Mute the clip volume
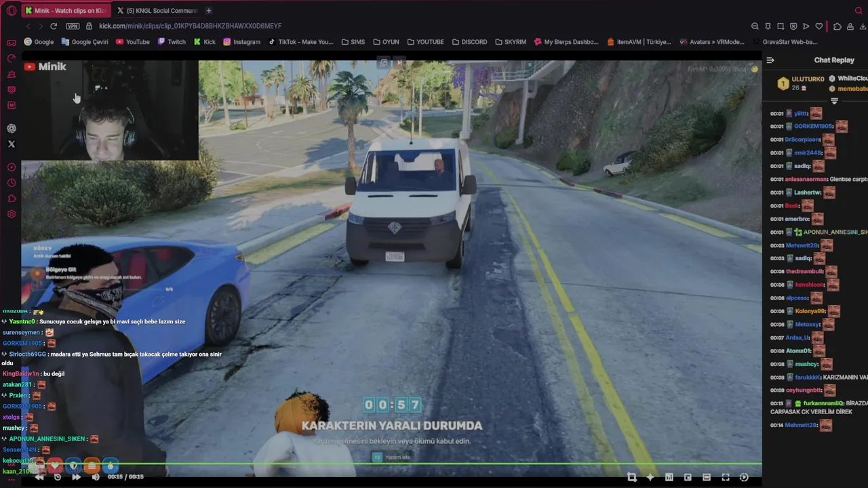The image size is (868, 488). tap(96, 476)
